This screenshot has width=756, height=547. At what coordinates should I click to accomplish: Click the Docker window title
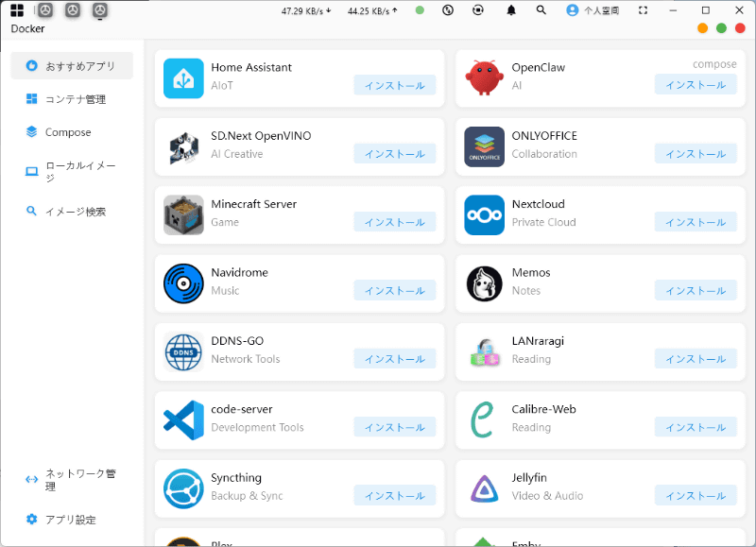27,29
